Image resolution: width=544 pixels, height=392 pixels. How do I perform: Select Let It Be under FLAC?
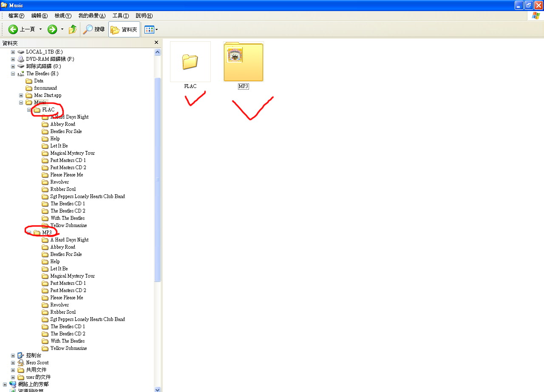pos(59,146)
